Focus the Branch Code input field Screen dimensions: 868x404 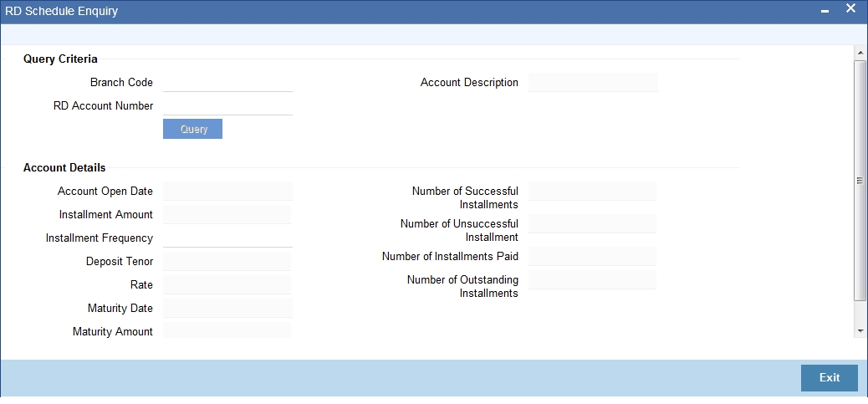pyautogui.click(x=227, y=83)
